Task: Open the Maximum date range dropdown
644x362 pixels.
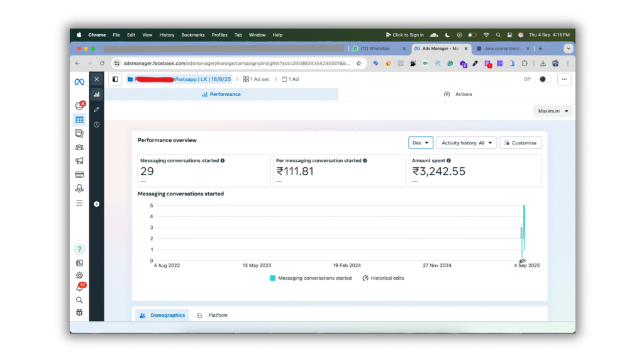Action: (552, 111)
